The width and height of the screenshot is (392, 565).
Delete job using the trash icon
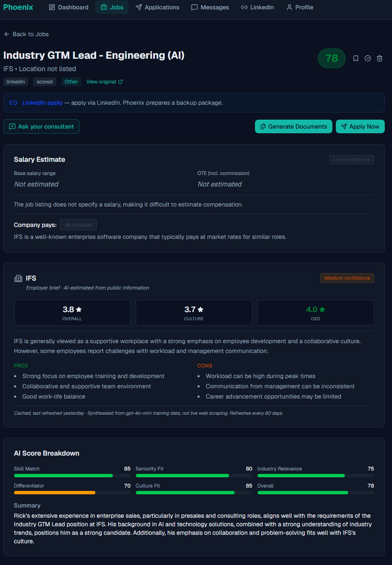(380, 58)
